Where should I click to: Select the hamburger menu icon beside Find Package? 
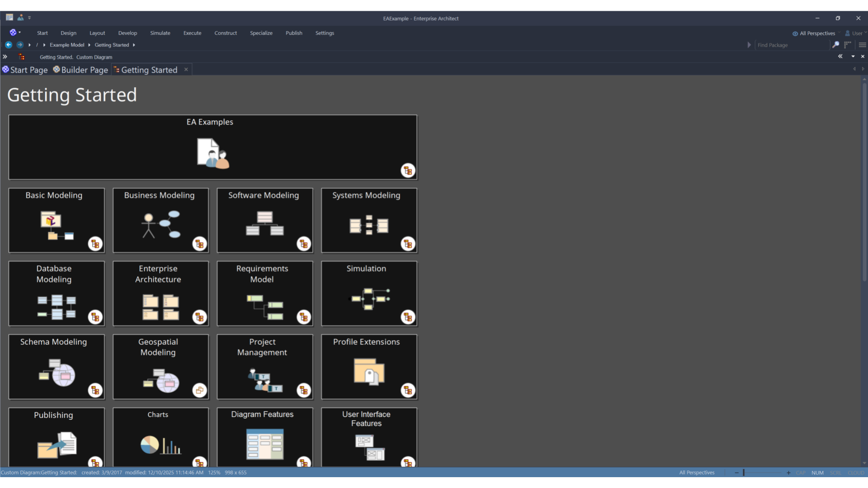coord(863,45)
